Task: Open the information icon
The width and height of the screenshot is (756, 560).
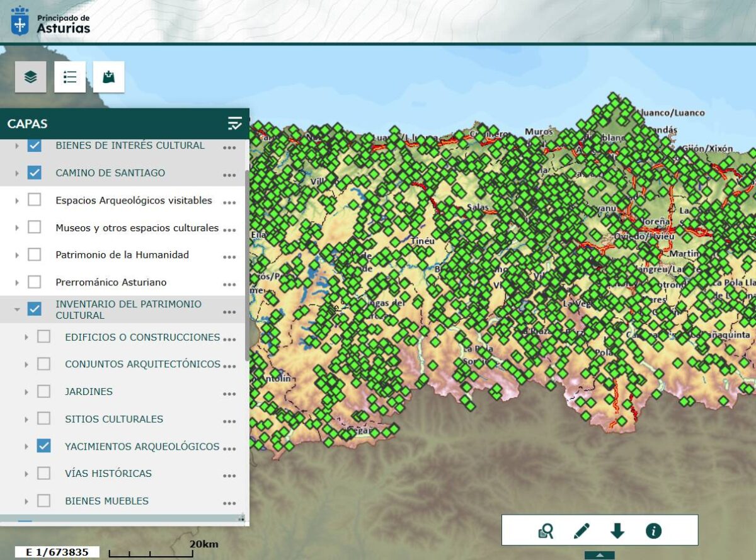Action: point(653,531)
